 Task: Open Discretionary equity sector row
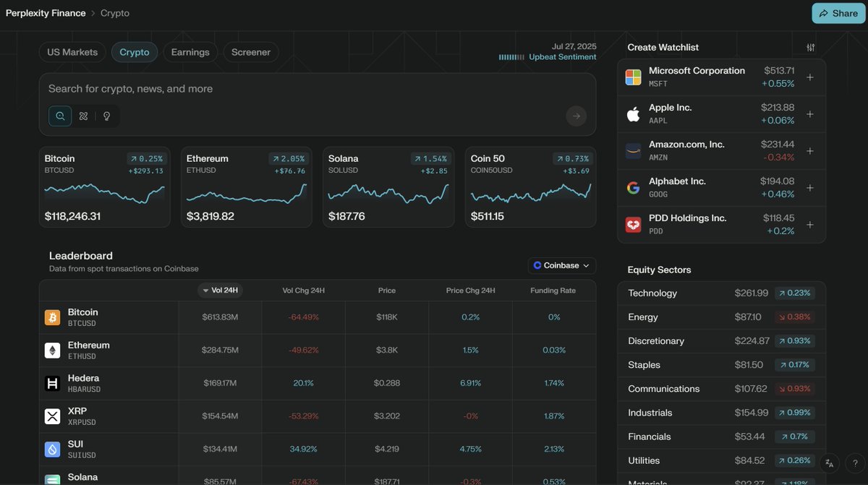722,341
